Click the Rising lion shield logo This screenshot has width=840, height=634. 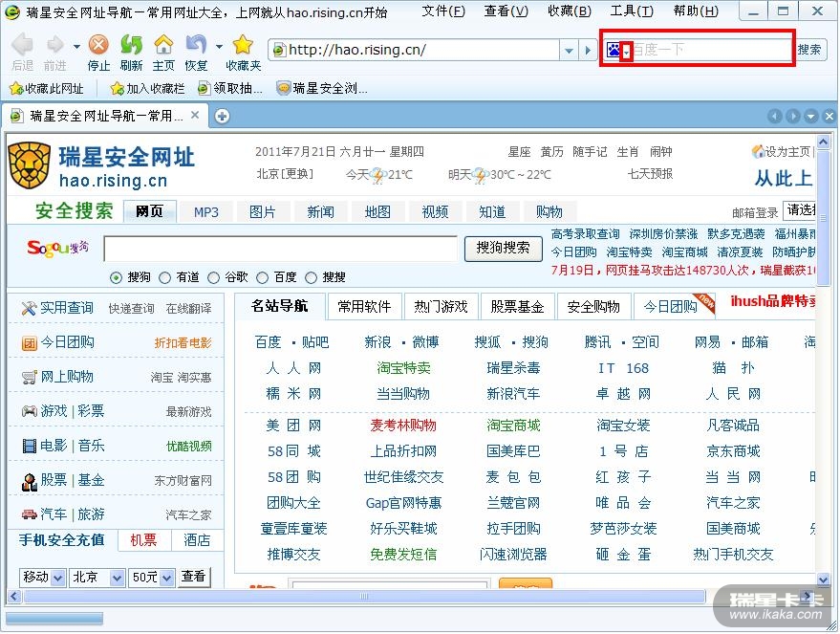point(30,165)
